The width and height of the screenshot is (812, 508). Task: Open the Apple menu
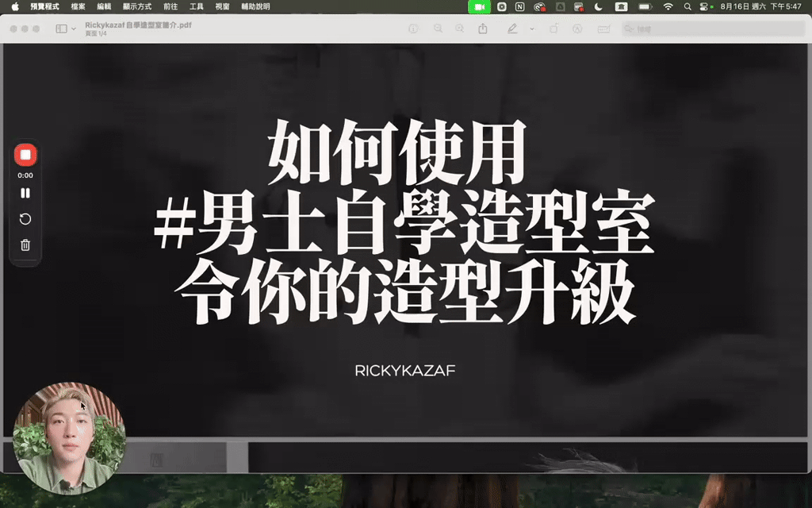pyautogui.click(x=15, y=6)
